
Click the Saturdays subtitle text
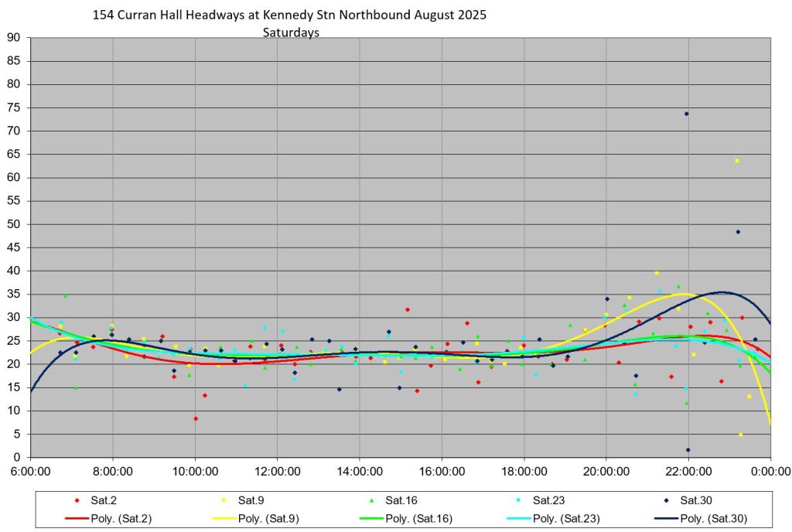click(x=291, y=32)
